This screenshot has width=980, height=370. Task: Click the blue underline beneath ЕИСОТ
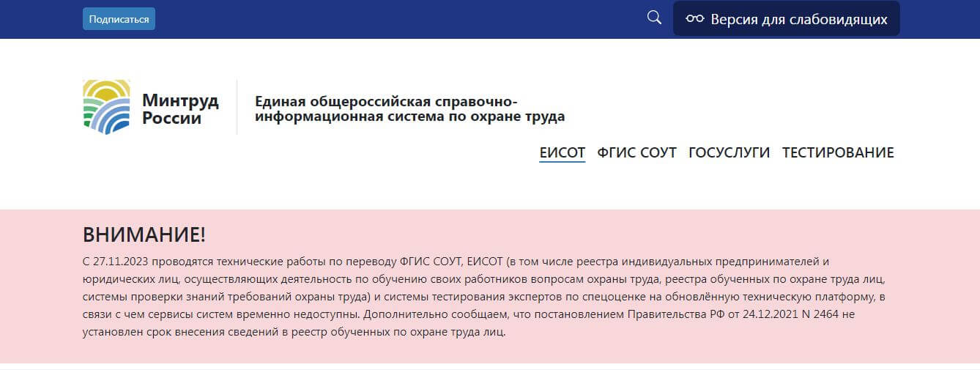click(x=563, y=161)
